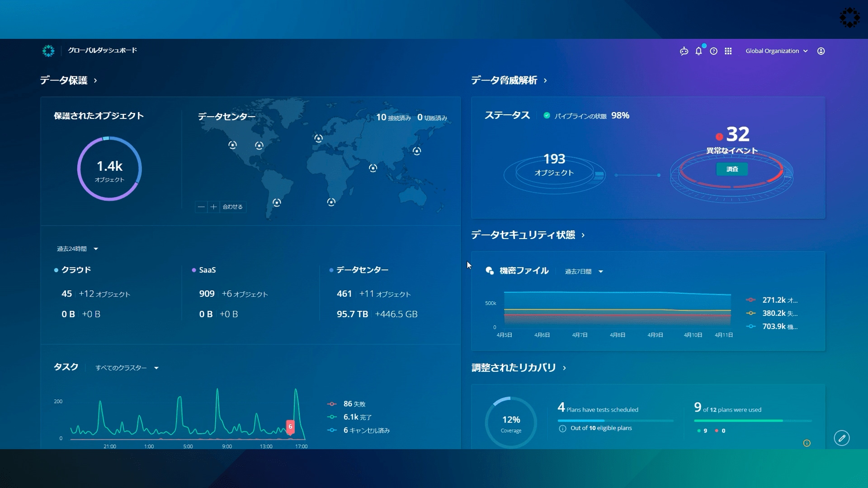
Task: Click the map zoom out minus button
Action: 201,206
